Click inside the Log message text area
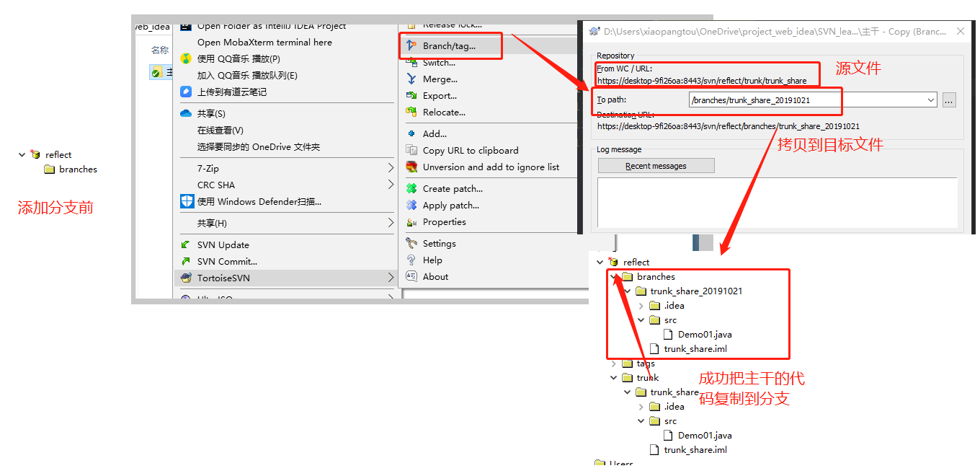 778,203
